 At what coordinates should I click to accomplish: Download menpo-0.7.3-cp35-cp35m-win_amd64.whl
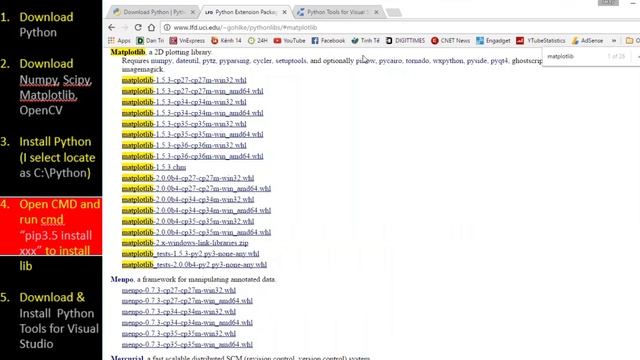pyautogui.click(x=187, y=344)
